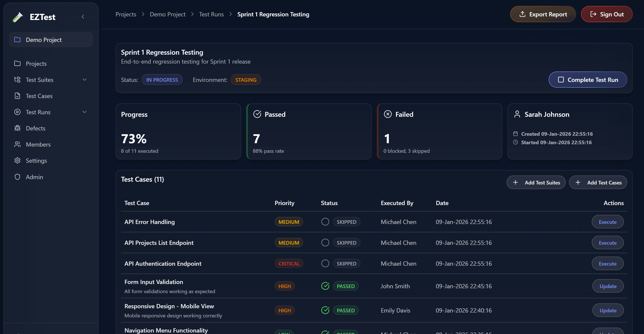The image size is (644, 334).
Task: Click the EZTest test tube logo
Action: click(x=17, y=17)
